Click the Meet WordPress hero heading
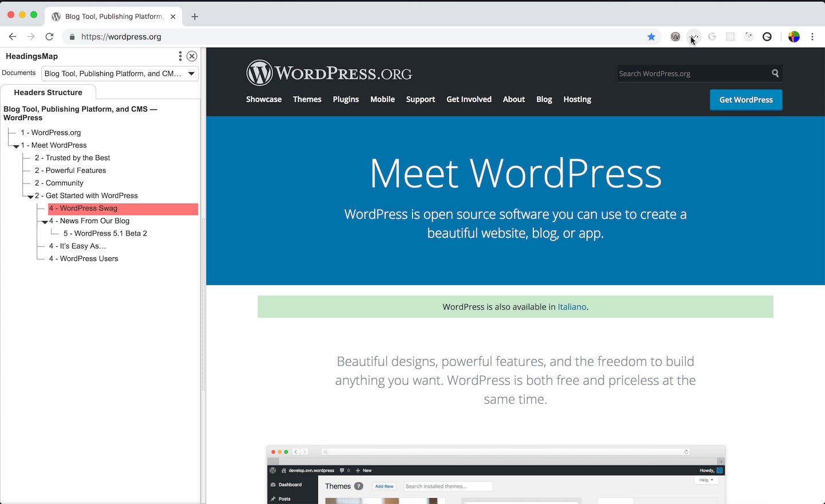This screenshot has height=504, width=825. (x=516, y=173)
